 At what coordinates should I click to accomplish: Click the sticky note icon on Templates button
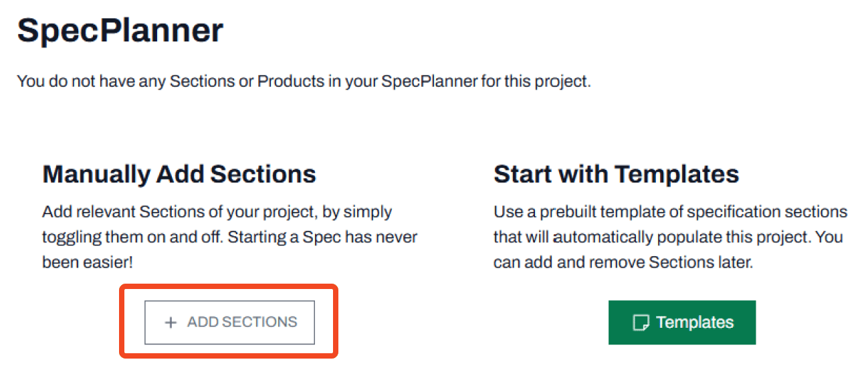click(x=641, y=322)
